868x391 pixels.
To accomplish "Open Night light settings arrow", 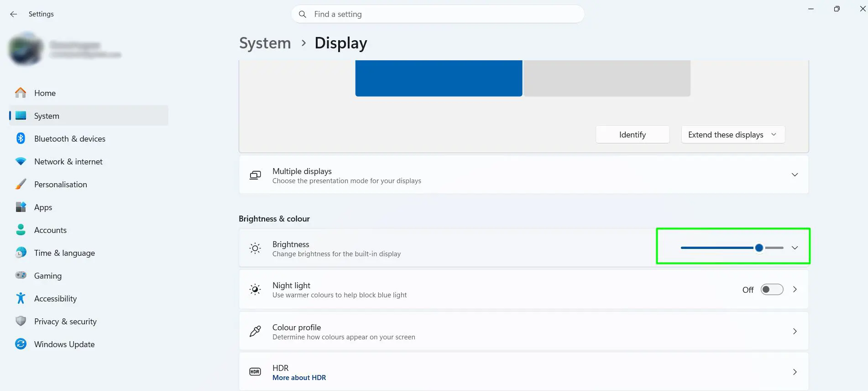I will (795, 290).
